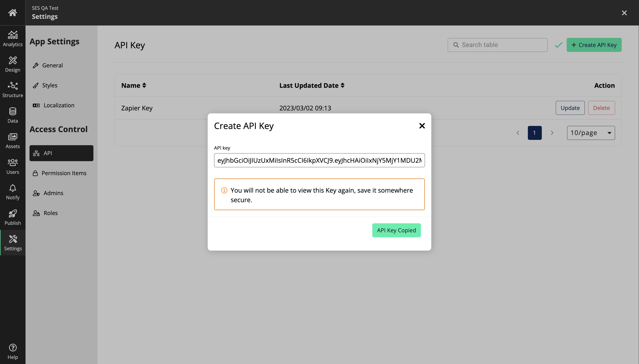Open the Assets section

point(12,141)
